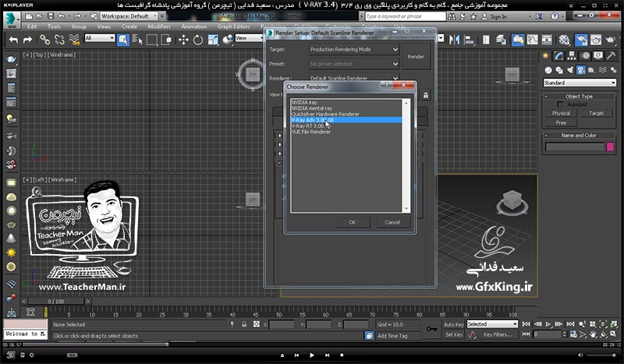Screen dimensions: 624x364
Task: Open the Standard subcategory dropdown
Action: pos(580,83)
